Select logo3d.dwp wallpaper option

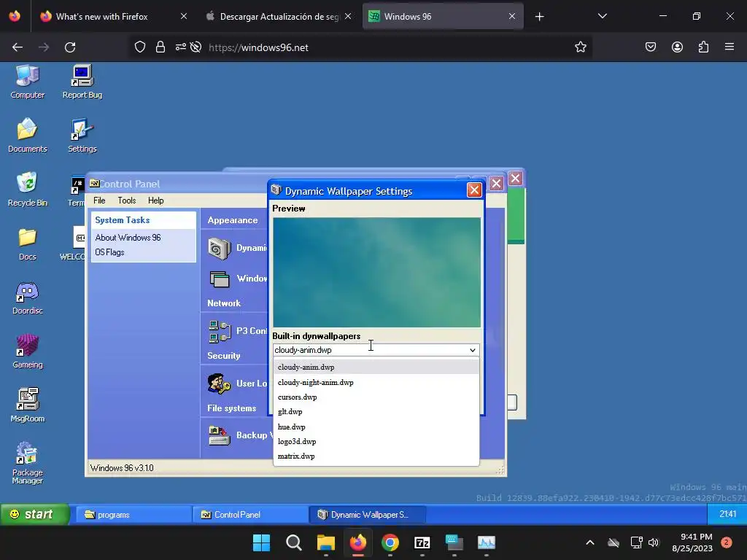376,441
